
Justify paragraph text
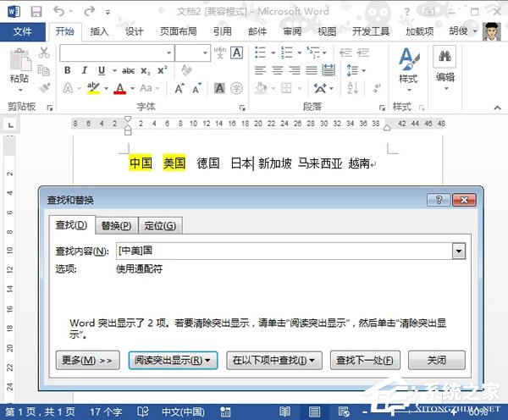point(312,70)
